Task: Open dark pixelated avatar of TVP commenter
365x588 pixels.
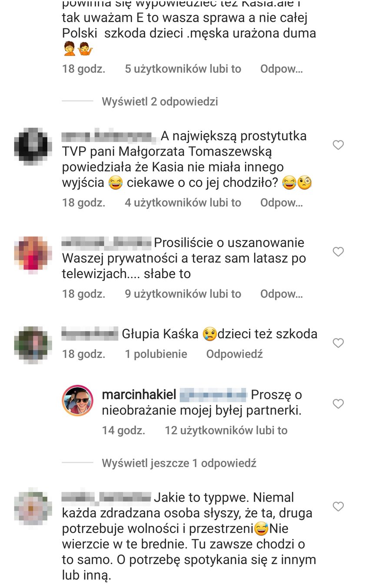Action: [33, 146]
